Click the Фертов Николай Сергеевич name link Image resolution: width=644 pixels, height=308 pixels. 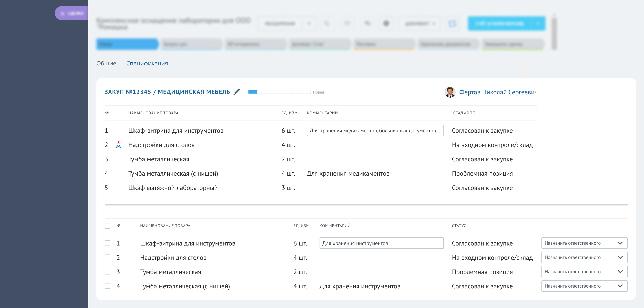(498, 92)
